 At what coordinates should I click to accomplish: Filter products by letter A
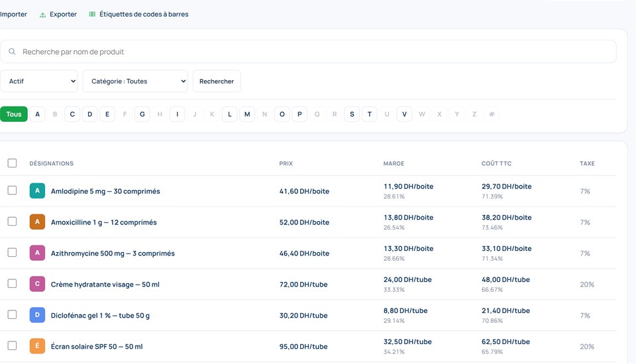coord(37,114)
